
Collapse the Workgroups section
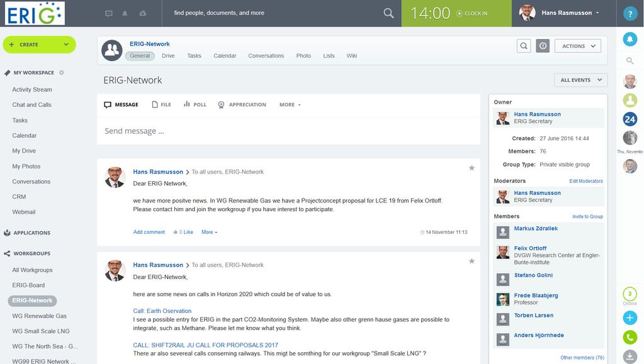(31, 253)
